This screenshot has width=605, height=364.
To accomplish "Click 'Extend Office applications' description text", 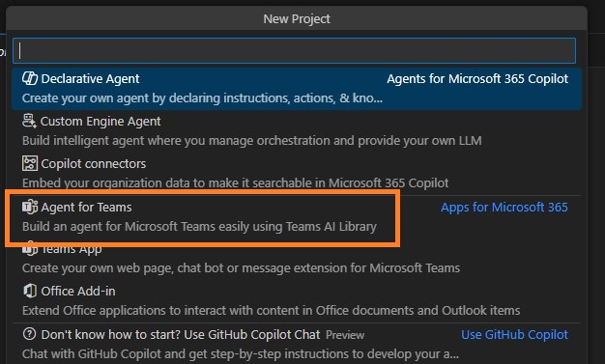I will (x=271, y=310).
